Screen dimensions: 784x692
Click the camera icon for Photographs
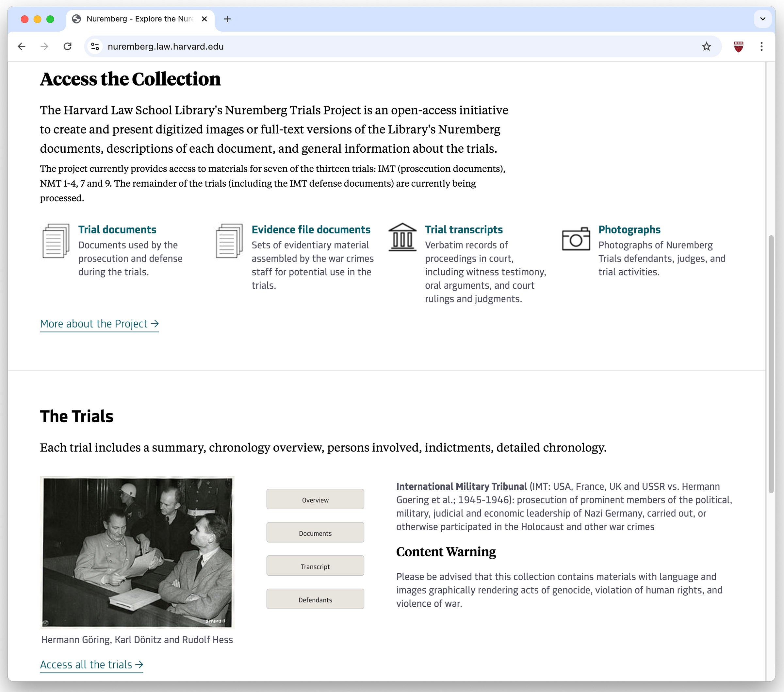(576, 239)
